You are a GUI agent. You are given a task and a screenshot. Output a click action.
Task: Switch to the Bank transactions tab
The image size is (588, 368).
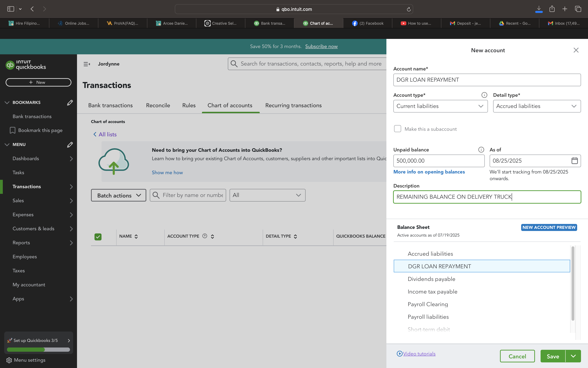[x=110, y=105]
